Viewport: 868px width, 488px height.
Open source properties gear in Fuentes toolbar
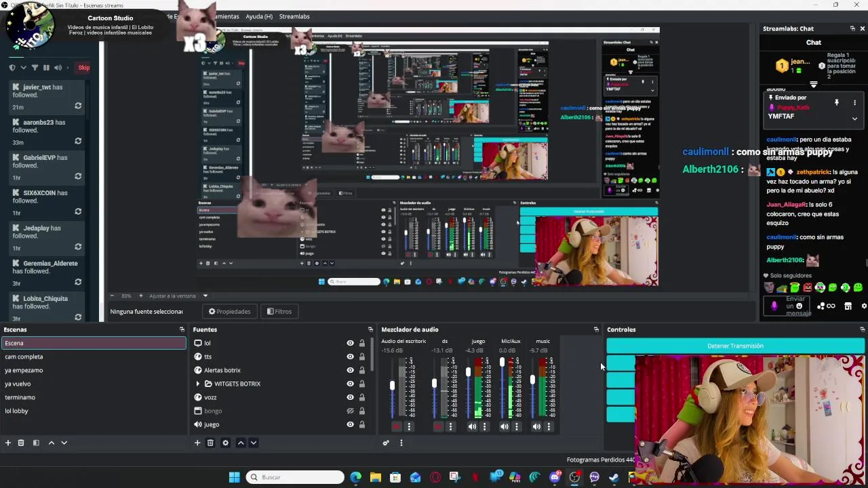(x=225, y=443)
